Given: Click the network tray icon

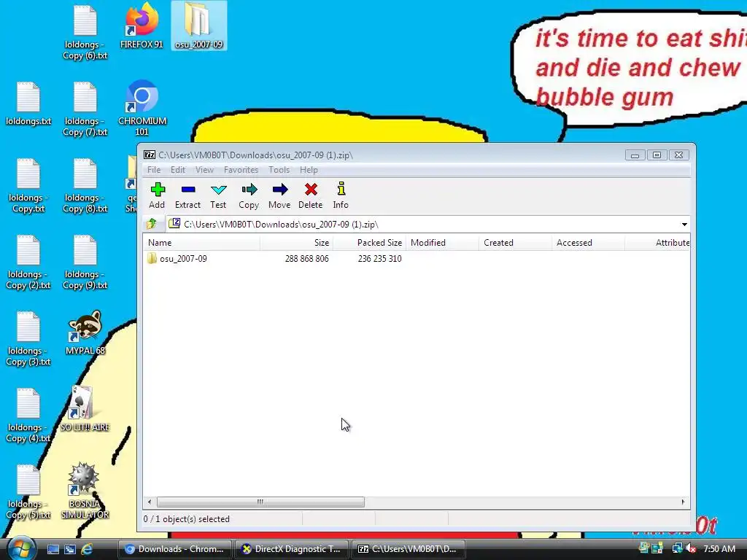Looking at the screenshot, I should tap(677, 549).
